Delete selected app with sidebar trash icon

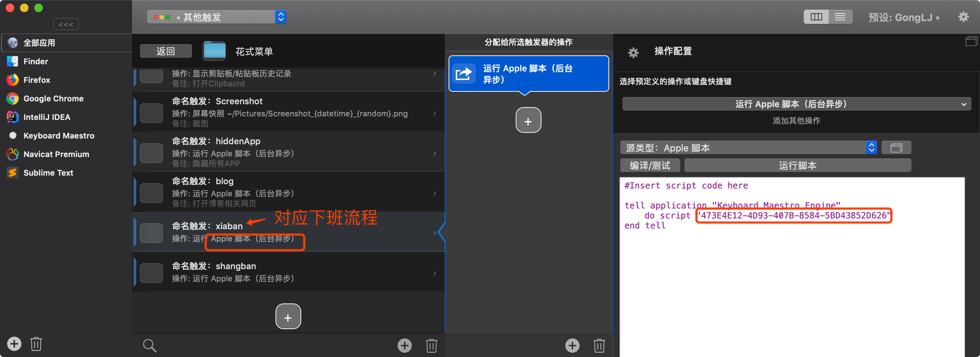[36, 344]
